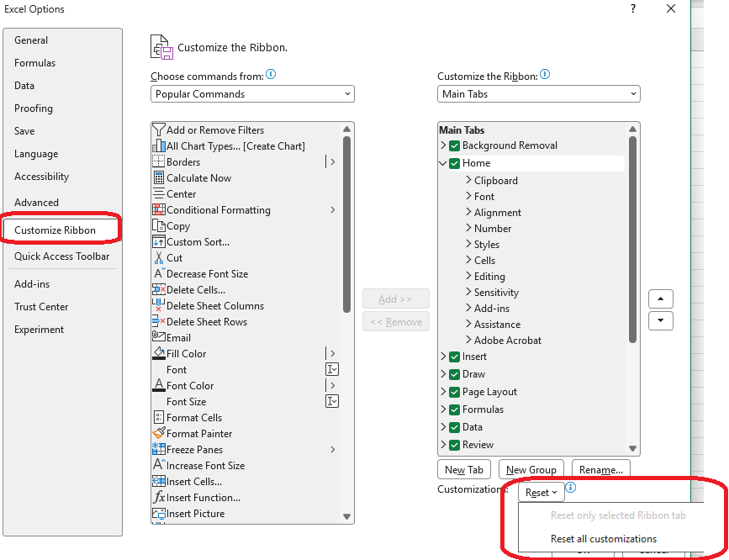Uncheck the Home tab checkbox
This screenshot has width=729, height=560.
click(454, 163)
